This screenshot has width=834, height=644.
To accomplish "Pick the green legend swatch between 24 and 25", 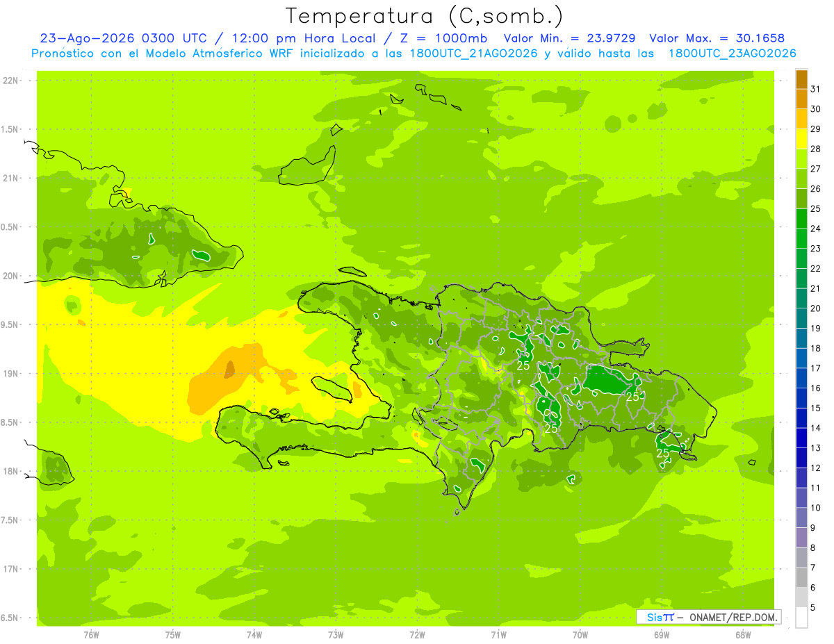I will 801,219.
